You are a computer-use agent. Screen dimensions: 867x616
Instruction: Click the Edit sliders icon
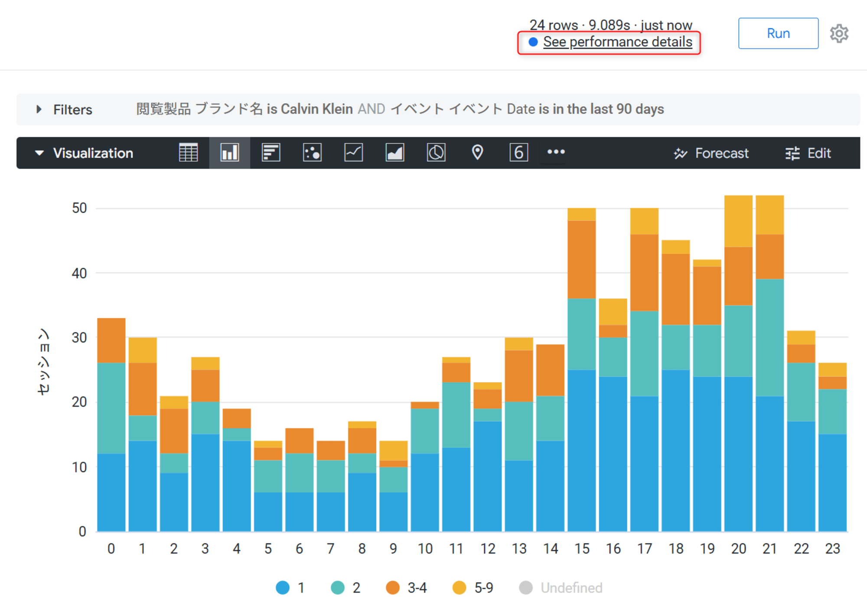pyautogui.click(x=792, y=153)
